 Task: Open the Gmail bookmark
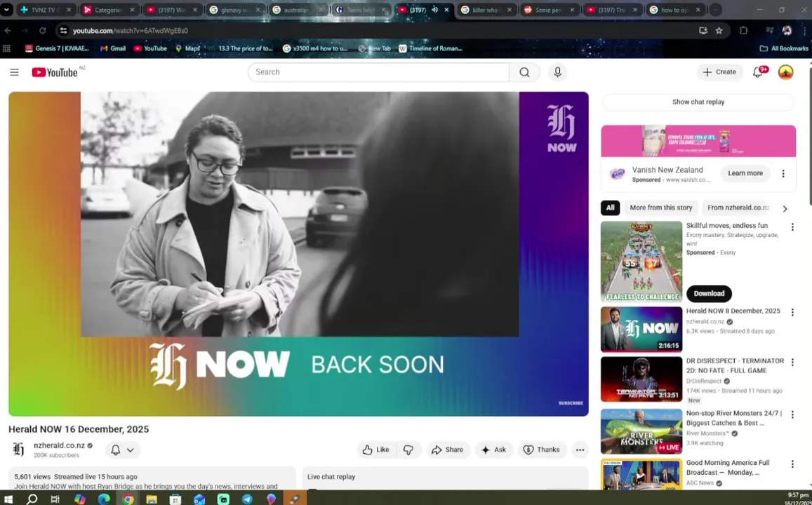click(113, 48)
